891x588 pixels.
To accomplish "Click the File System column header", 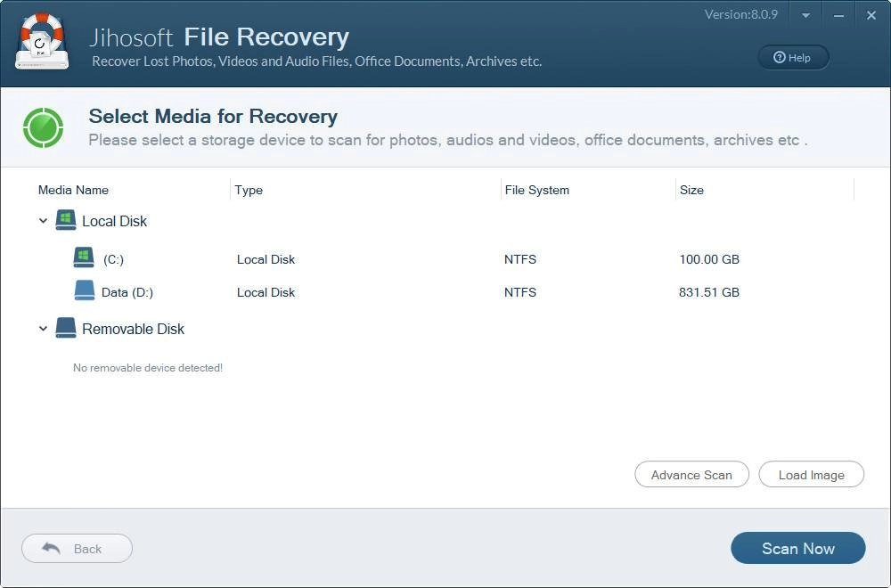I will click(x=537, y=190).
